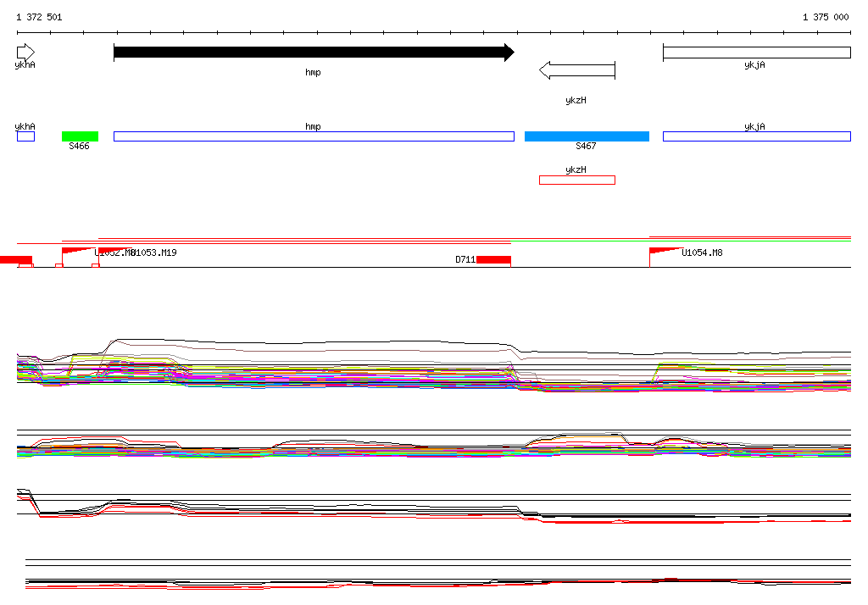Click the green S466 segment
Image resolution: width=868 pixels, height=605 pixels.
tap(80, 136)
